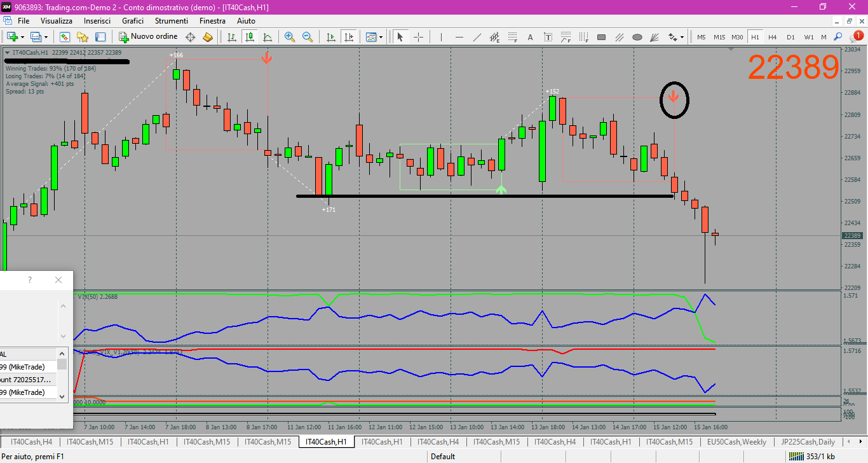
Task: Zoom in on the chart
Action: click(290, 37)
